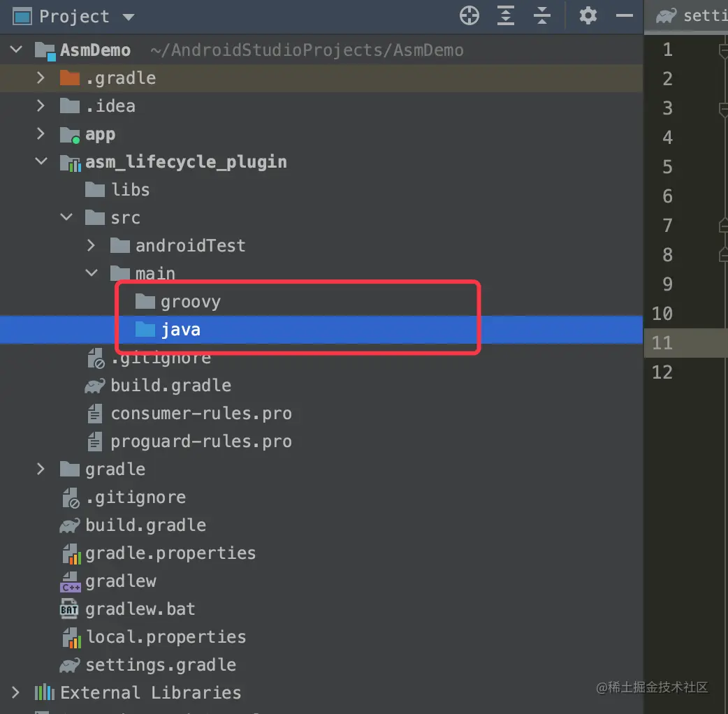Viewport: 728px width, 714px height.
Task: Collapse the asm_lifecycle_plugin module
Action: (x=41, y=161)
